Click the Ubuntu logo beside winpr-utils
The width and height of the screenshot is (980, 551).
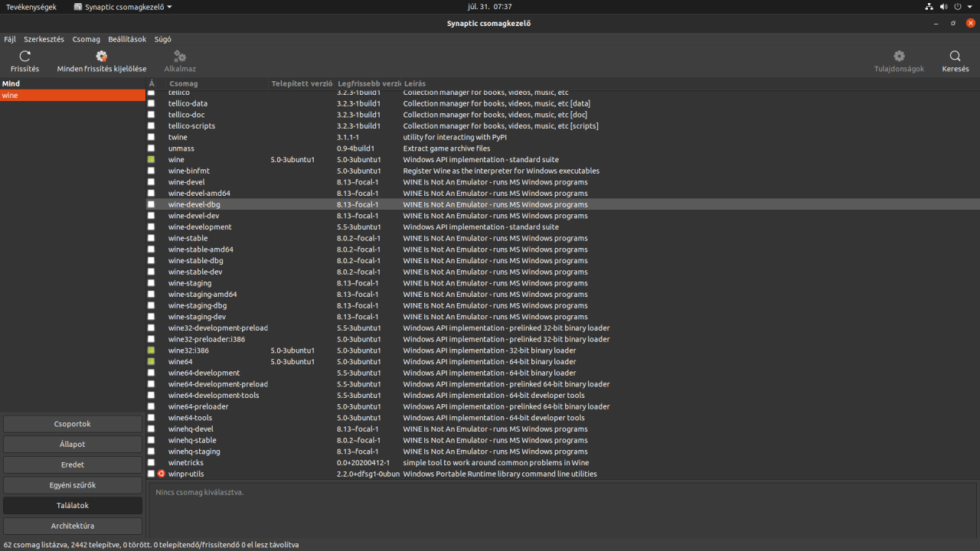(161, 474)
